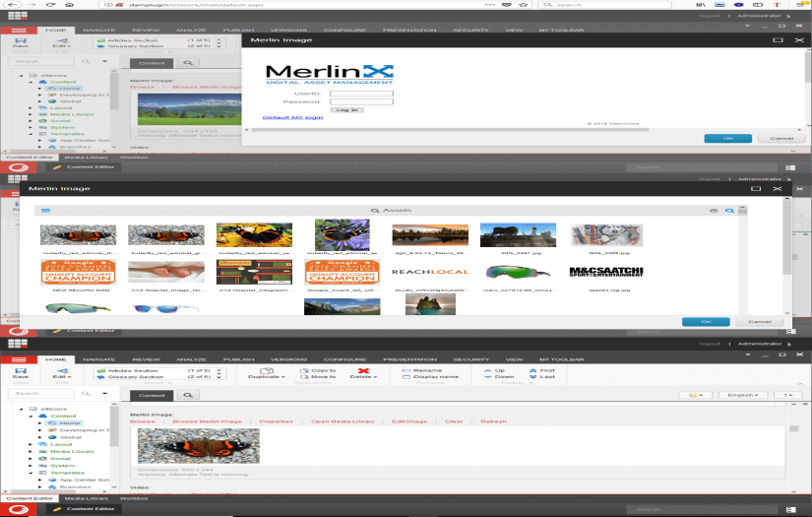Click the Edit Image link
Screen dimensions: 812x517
tap(409, 421)
